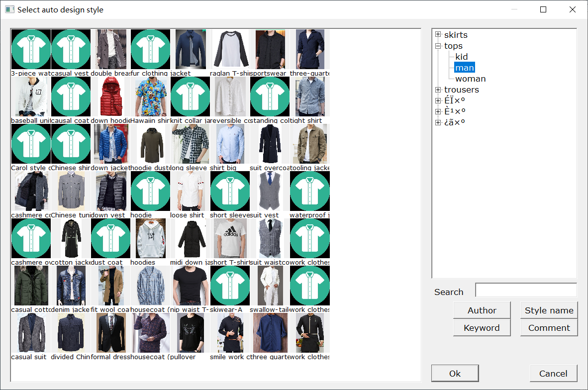Choose the knit collar jacket icon
Viewport: 588px width, 390px height.
click(x=191, y=97)
